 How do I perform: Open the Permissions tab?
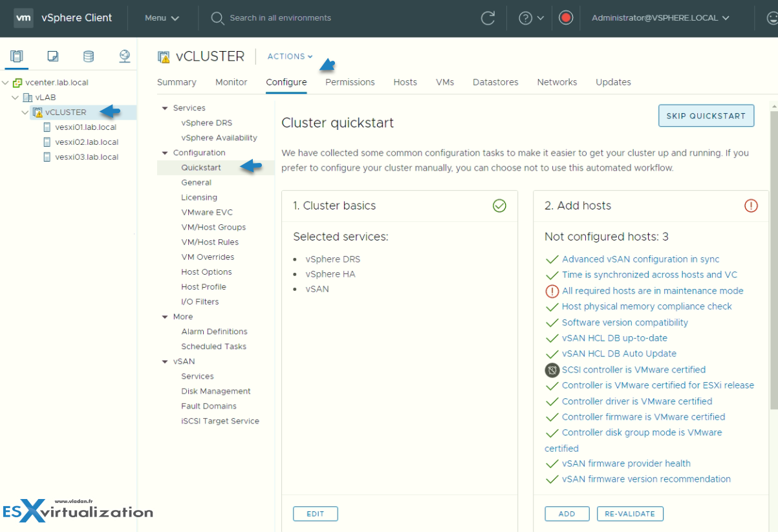coord(350,82)
